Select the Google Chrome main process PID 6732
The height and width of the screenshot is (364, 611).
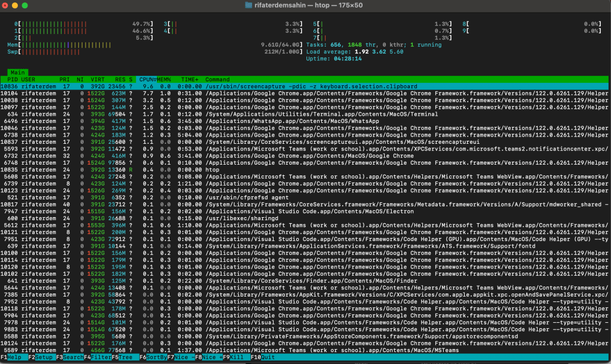305,156
